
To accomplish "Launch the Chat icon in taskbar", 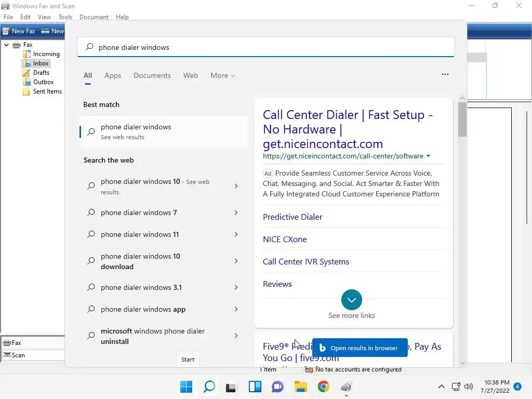I will click(277, 387).
